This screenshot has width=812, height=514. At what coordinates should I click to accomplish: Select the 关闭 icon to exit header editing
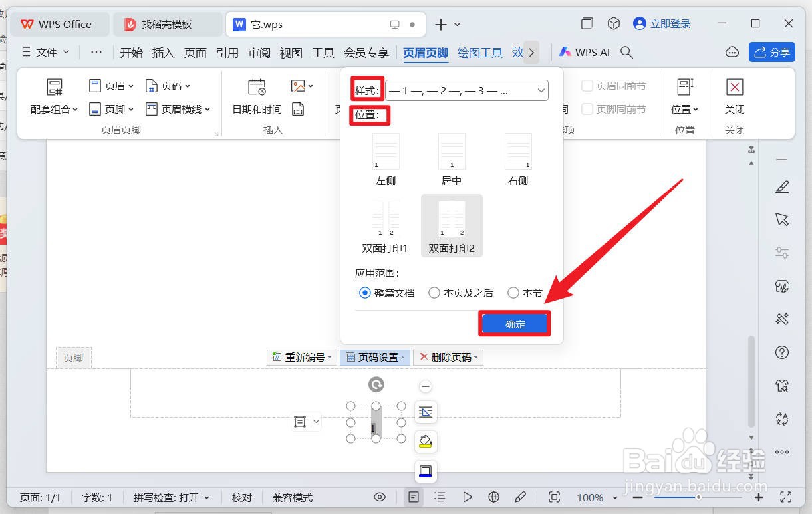[734, 96]
